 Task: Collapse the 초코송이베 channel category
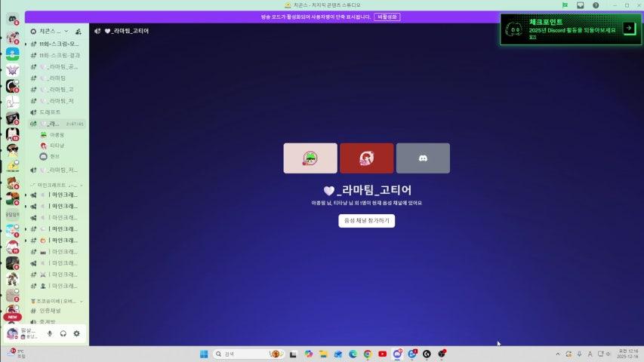57,301
